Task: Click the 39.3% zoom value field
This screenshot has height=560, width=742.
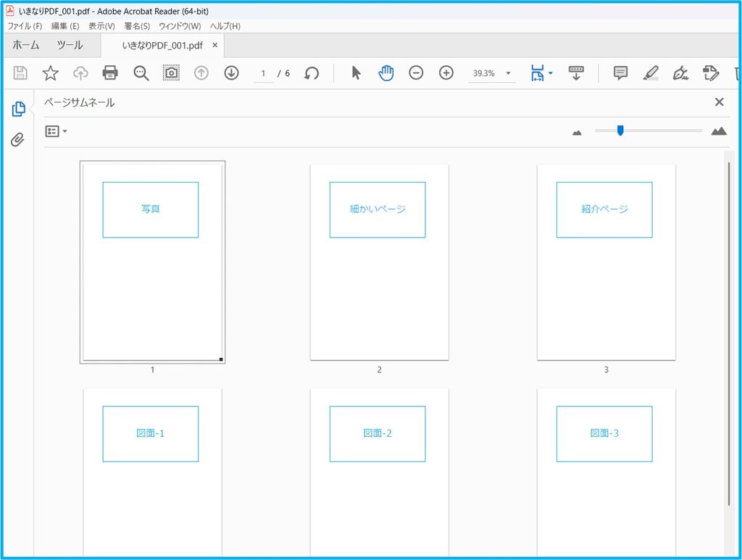Action: coord(484,73)
